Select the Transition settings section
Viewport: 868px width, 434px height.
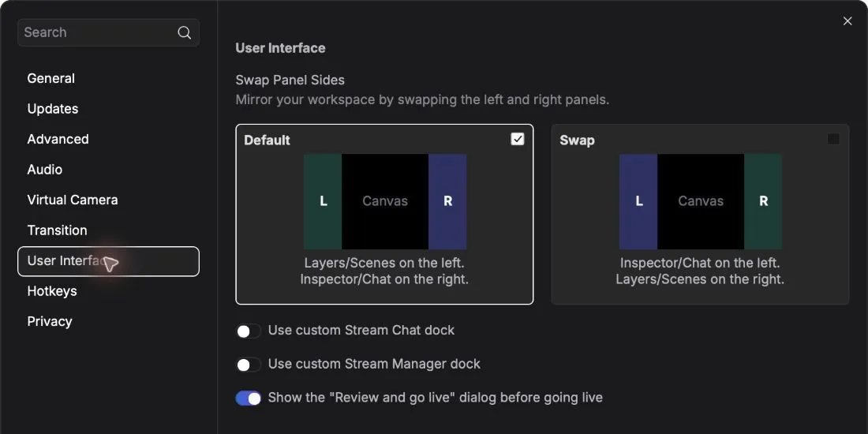(57, 230)
